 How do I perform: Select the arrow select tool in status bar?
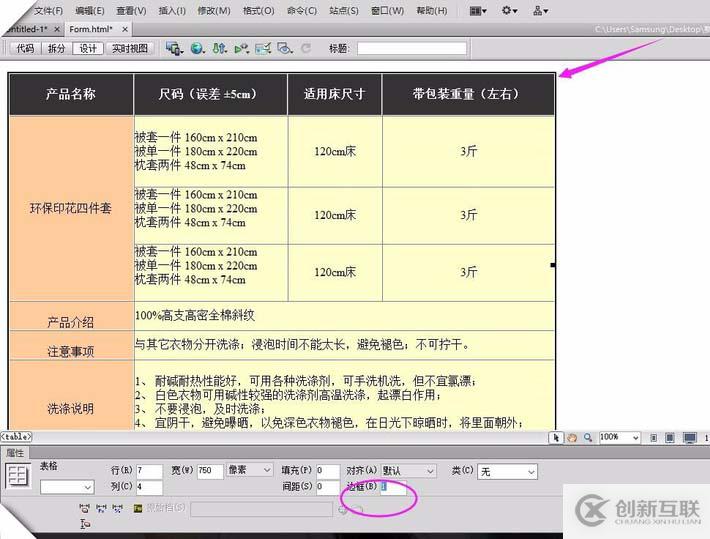(x=556, y=438)
